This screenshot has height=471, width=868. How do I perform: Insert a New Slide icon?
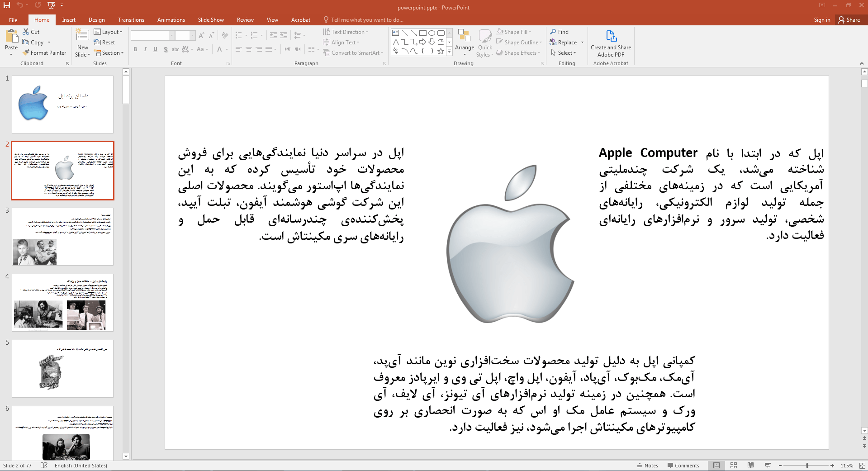82,35
